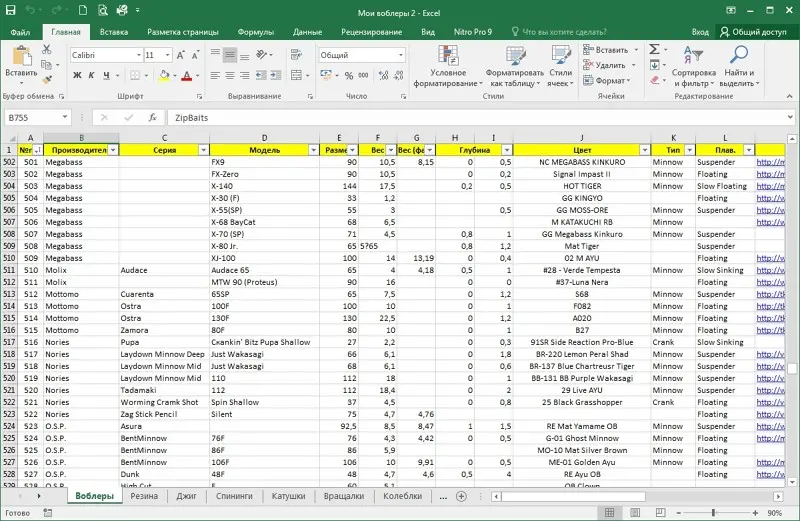Click the Save icon in quick access toolbar

(10, 10)
